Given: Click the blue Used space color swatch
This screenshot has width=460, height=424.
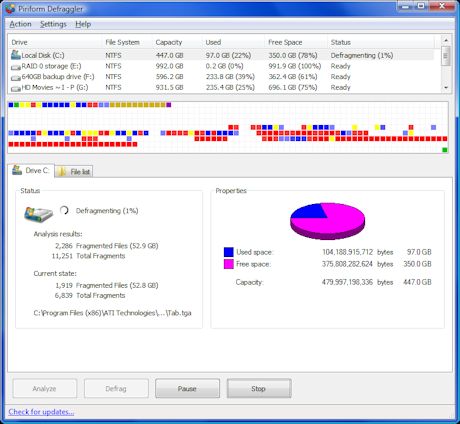Looking at the screenshot, I should 229,252.
